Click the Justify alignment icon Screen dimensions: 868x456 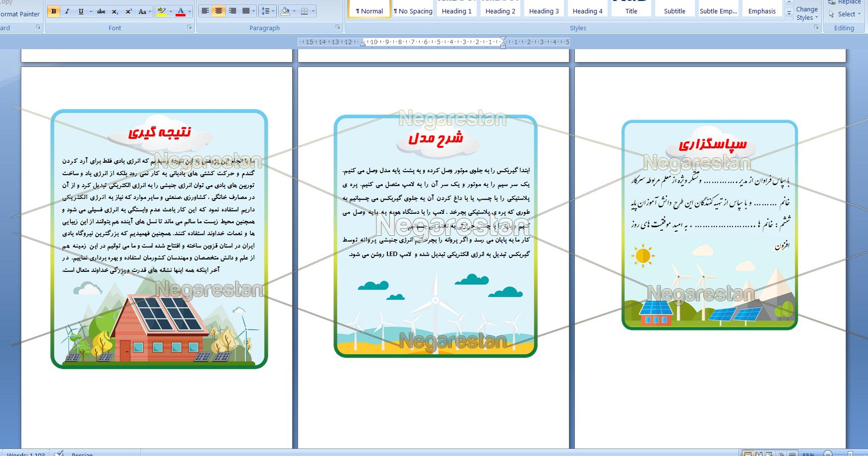tap(246, 11)
